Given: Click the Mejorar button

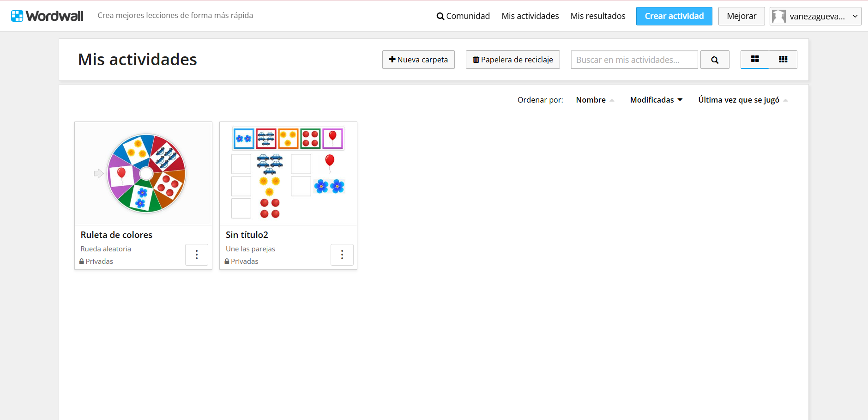Looking at the screenshot, I should click(x=741, y=16).
